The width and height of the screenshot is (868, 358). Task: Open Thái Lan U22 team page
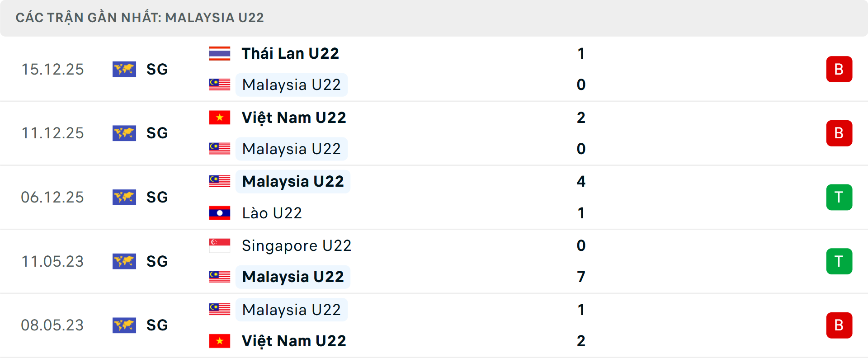(290, 53)
